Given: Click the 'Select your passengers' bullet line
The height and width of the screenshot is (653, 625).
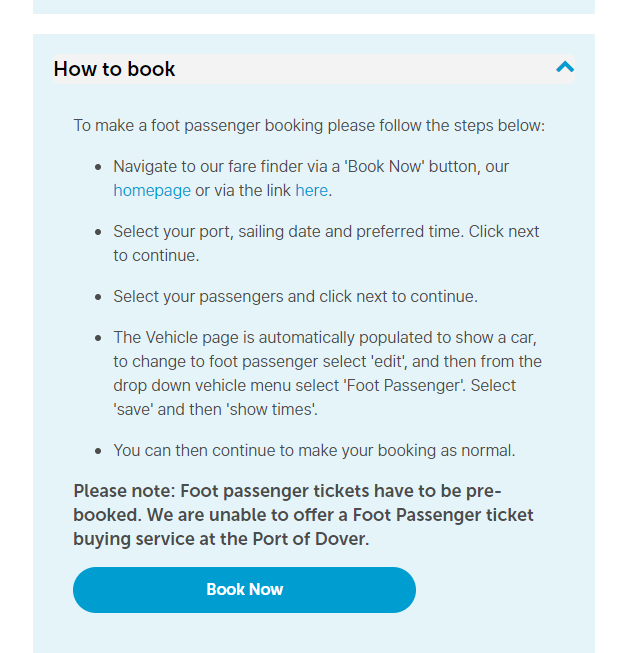Looking at the screenshot, I should pyautogui.click(x=295, y=297).
